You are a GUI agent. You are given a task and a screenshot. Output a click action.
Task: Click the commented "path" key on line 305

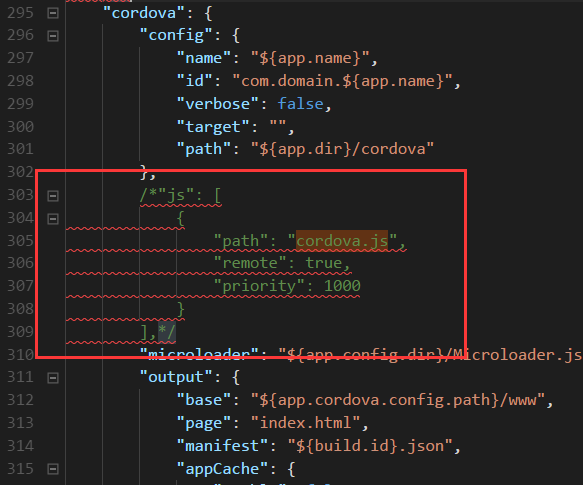[241, 241]
